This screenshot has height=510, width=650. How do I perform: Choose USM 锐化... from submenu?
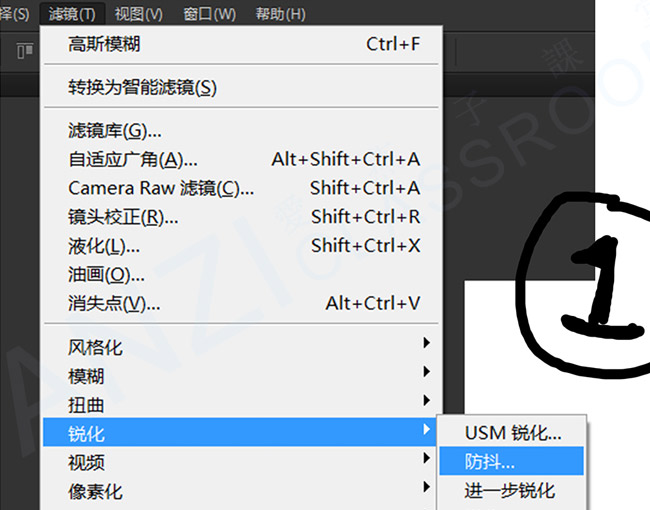[x=512, y=432]
